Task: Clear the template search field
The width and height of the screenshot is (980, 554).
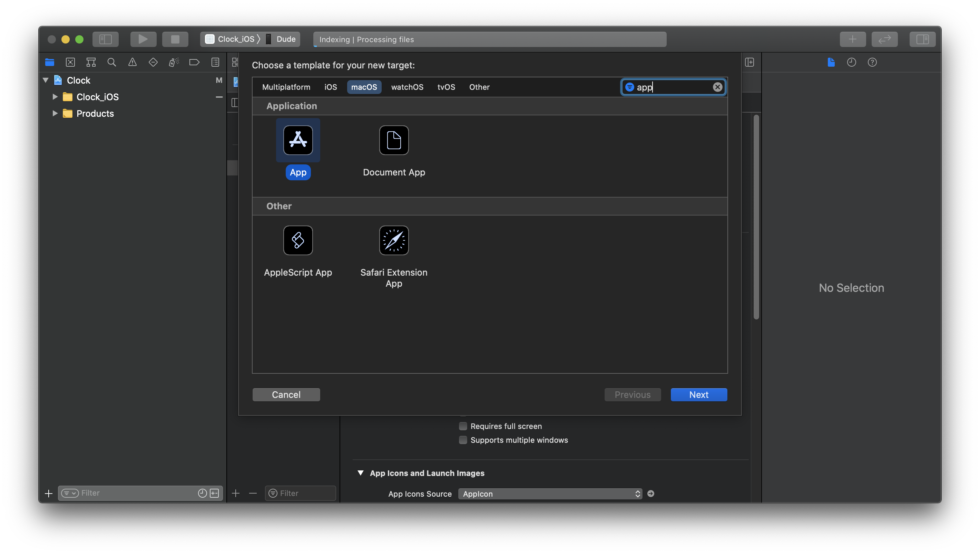Action: pos(717,87)
